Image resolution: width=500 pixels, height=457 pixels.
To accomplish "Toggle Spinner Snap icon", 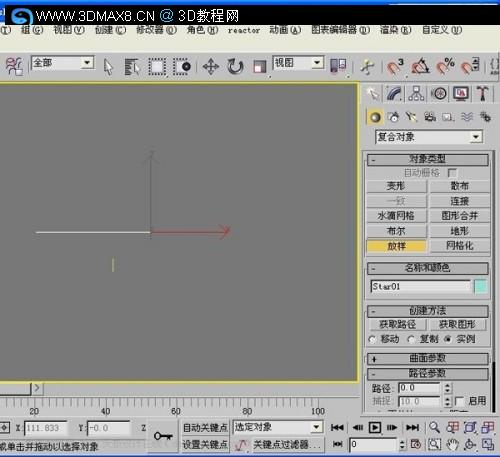I will pyautogui.click(x=470, y=66).
